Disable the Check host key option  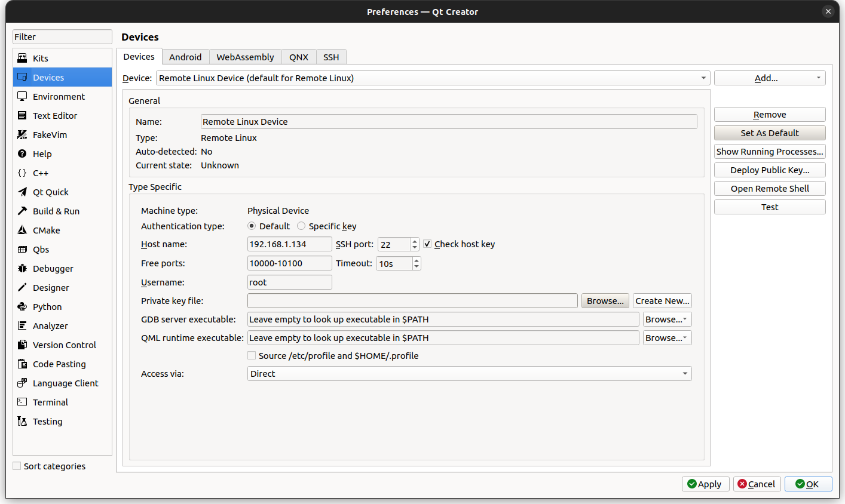click(427, 244)
